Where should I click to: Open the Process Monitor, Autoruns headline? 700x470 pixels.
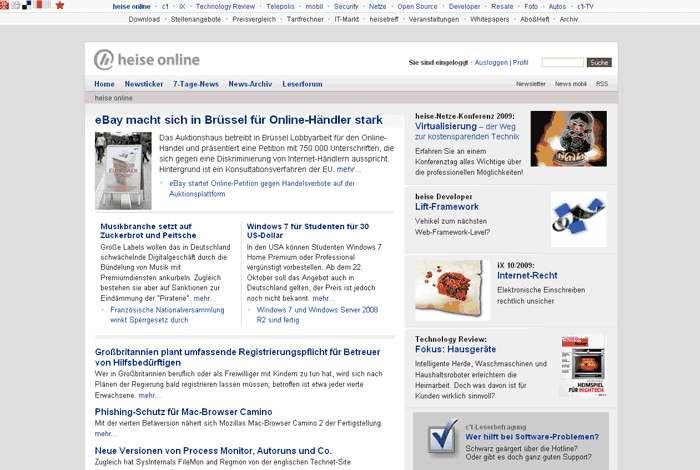(213, 451)
